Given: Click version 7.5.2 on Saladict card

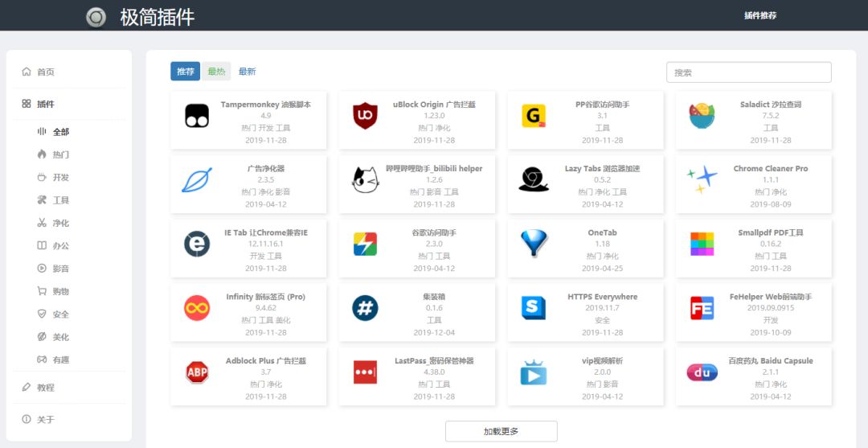Looking at the screenshot, I should pyautogui.click(x=771, y=116).
